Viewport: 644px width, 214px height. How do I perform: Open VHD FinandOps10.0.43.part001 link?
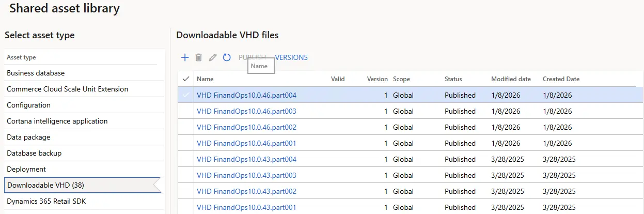(246, 207)
